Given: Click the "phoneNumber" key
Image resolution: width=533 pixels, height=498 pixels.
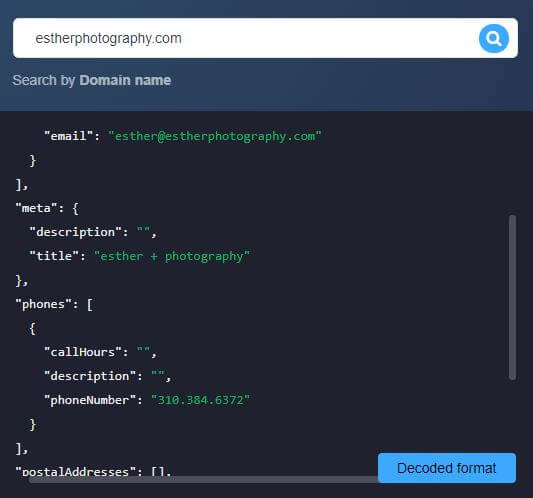Looking at the screenshot, I should pyautogui.click(x=90, y=400).
